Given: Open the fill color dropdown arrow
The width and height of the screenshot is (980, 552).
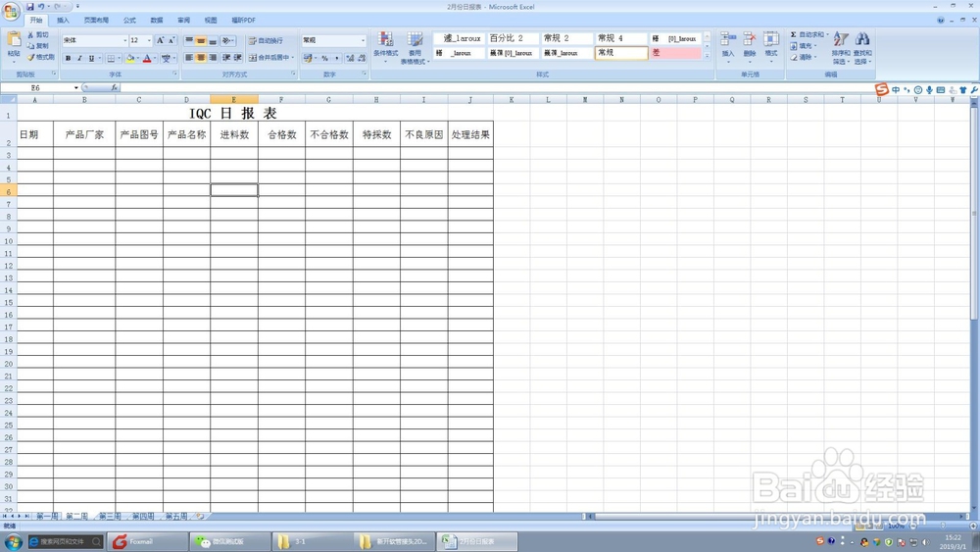Looking at the screenshot, I should coord(137,58).
